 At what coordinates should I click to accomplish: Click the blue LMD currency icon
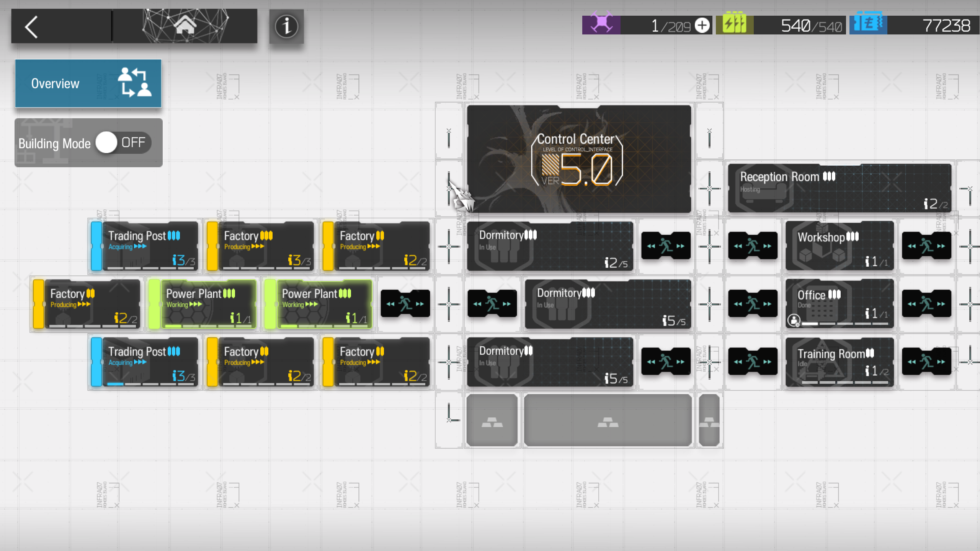tap(868, 23)
